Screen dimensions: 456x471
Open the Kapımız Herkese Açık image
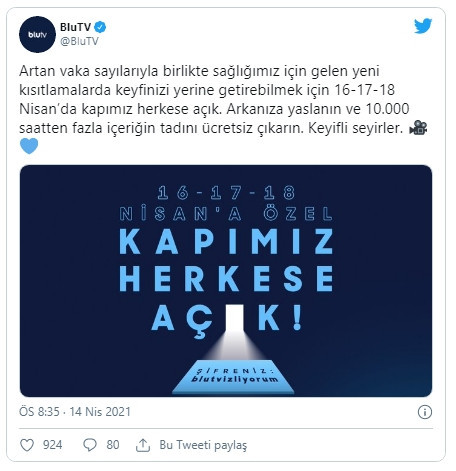(226, 281)
